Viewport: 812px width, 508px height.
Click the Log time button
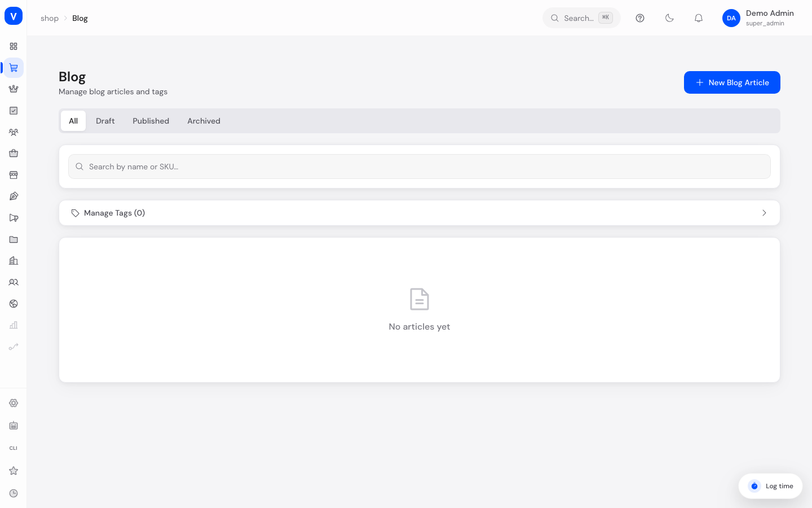770,486
